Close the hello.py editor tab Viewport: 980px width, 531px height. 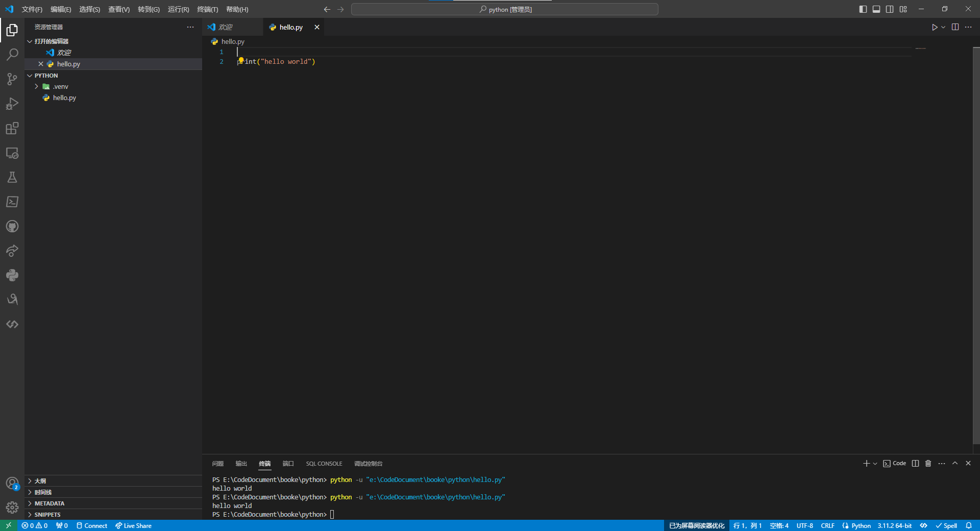(x=317, y=27)
